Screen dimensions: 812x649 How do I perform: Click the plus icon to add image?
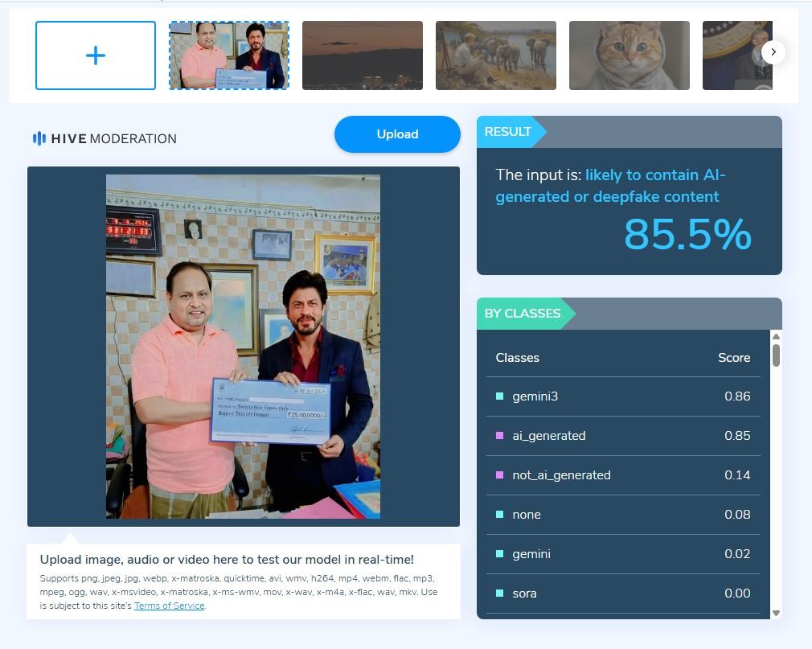(96, 55)
